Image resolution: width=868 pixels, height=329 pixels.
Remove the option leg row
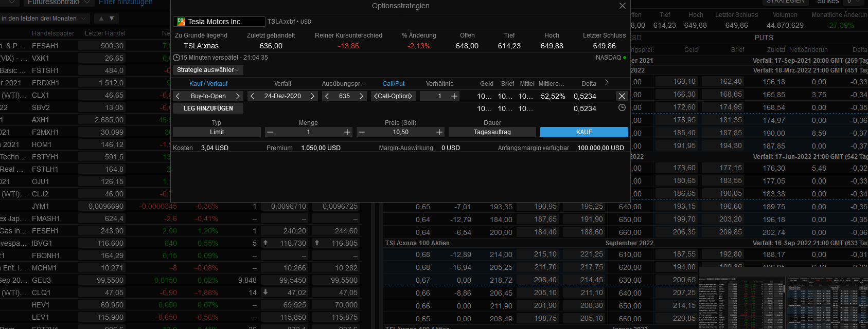coord(622,96)
